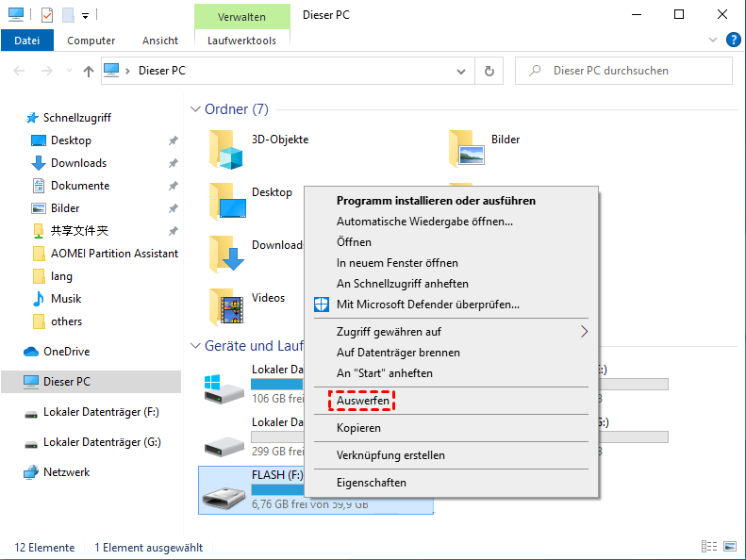746x560 pixels.
Task: Switch to the Ansicht ribbon tab
Action: [160, 41]
